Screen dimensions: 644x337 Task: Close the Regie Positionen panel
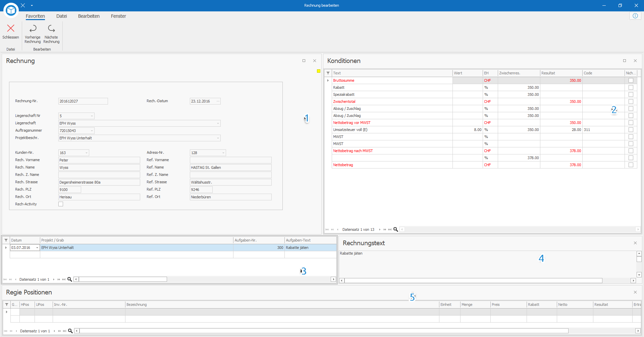[x=635, y=292]
